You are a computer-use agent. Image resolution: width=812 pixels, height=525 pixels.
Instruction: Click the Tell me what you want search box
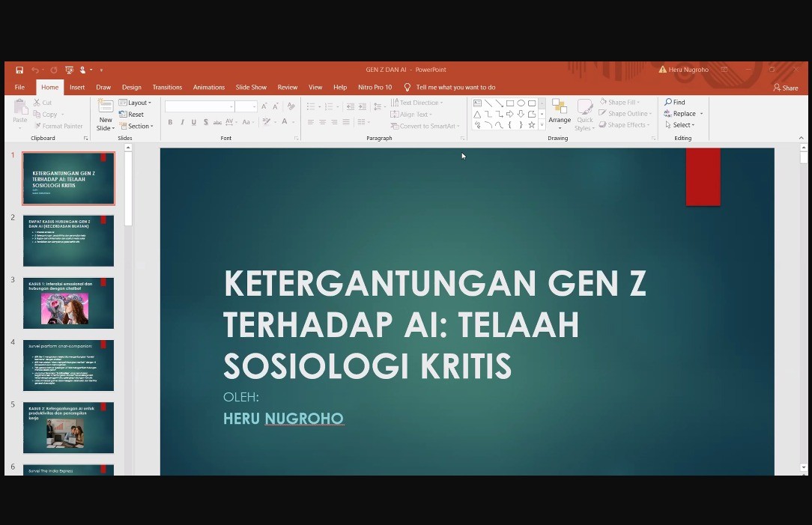[455, 88]
